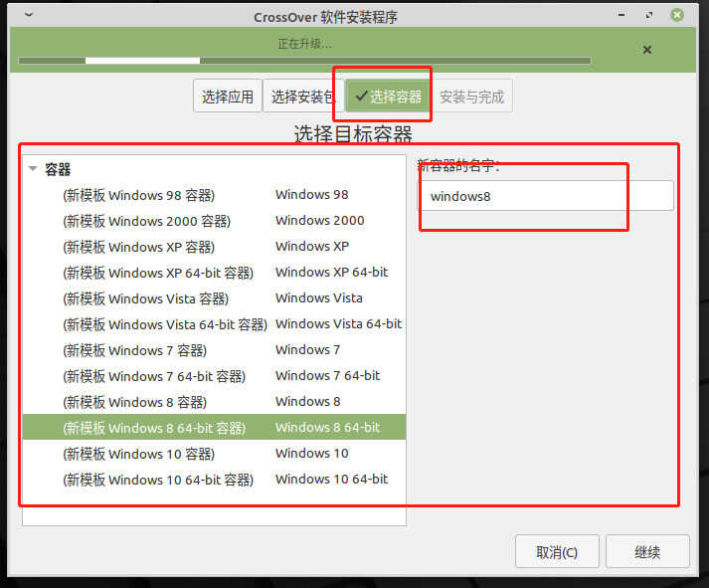This screenshot has height=588, width=709.
Task: Switch to the 选择应用 tab
Action: coord(228,97)
